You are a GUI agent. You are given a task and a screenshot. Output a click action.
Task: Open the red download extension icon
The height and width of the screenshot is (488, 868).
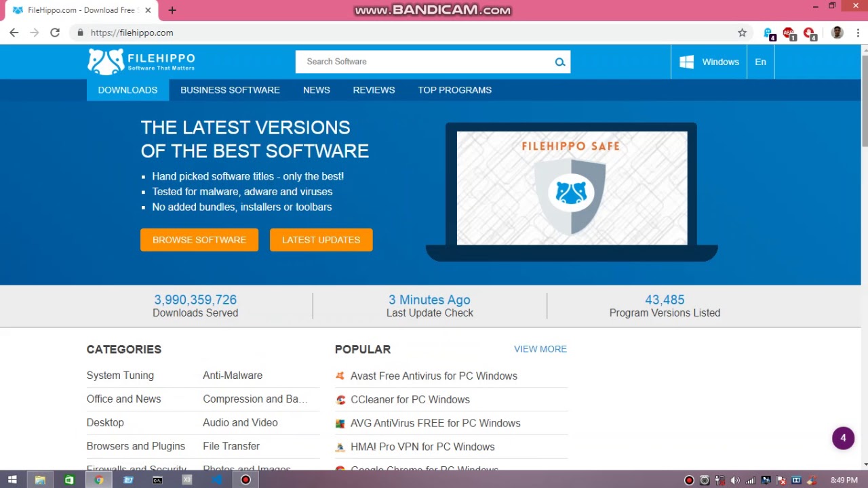[809, 33]
